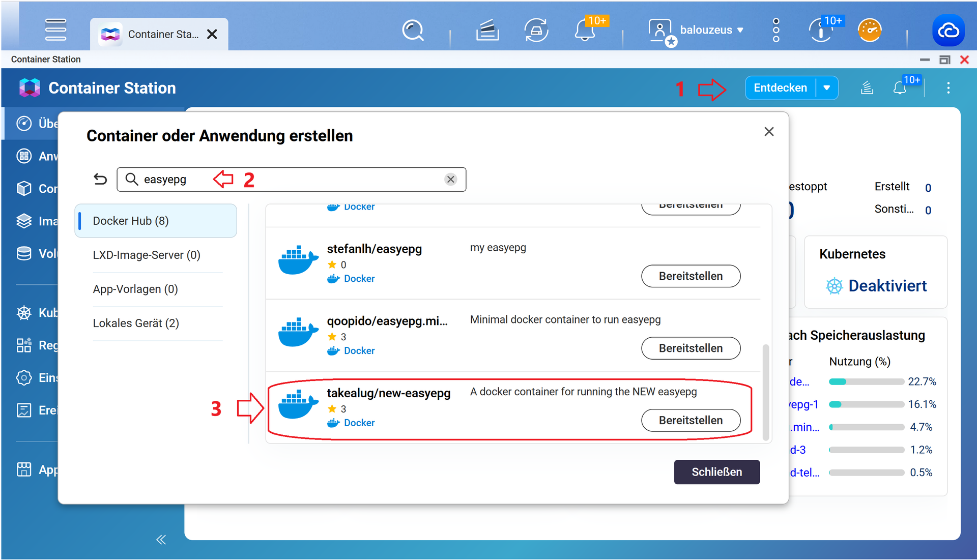Click the Entdecken button

click(x=780, y=88)
